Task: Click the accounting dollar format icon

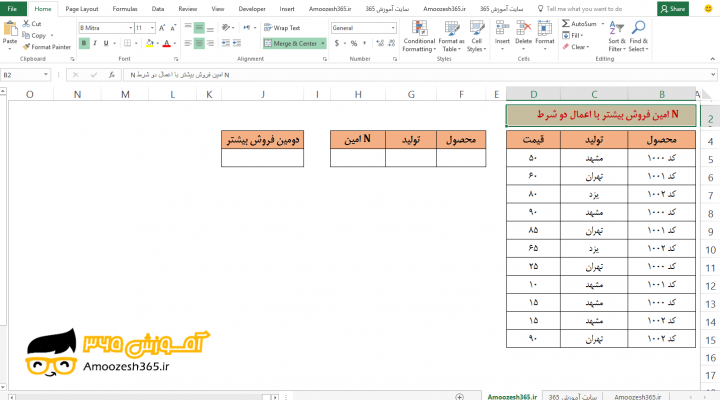Action: [337, 43]
